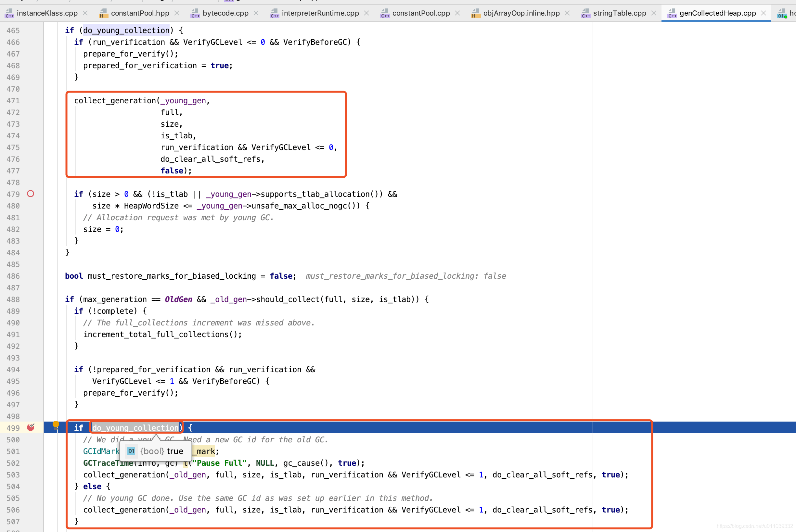
Task: Click the 'Allocation request was met' comment
Action: click(178, 218)
